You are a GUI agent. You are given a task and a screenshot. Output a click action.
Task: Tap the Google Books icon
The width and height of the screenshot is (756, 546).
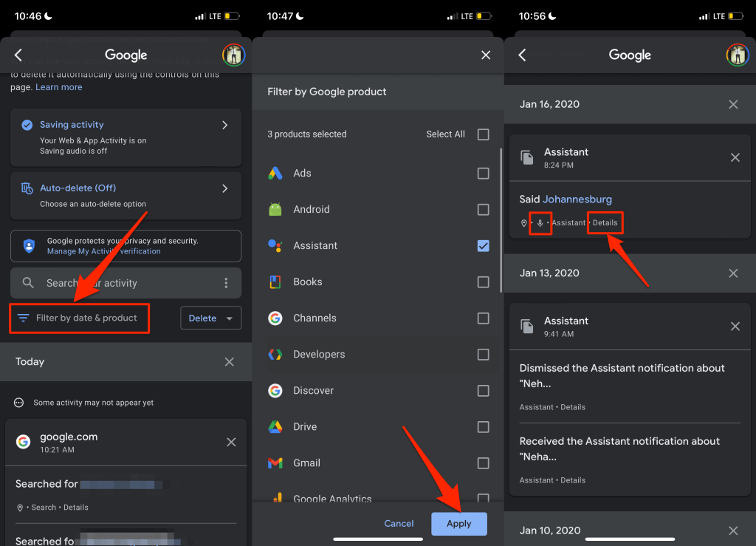(275, 282)
